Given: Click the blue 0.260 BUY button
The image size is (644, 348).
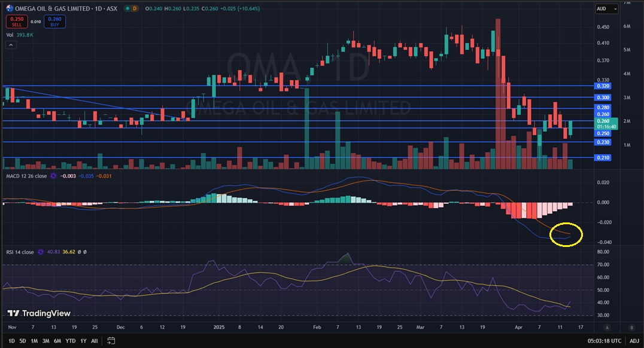Looking at the screenshot, I should click(54, 22).
